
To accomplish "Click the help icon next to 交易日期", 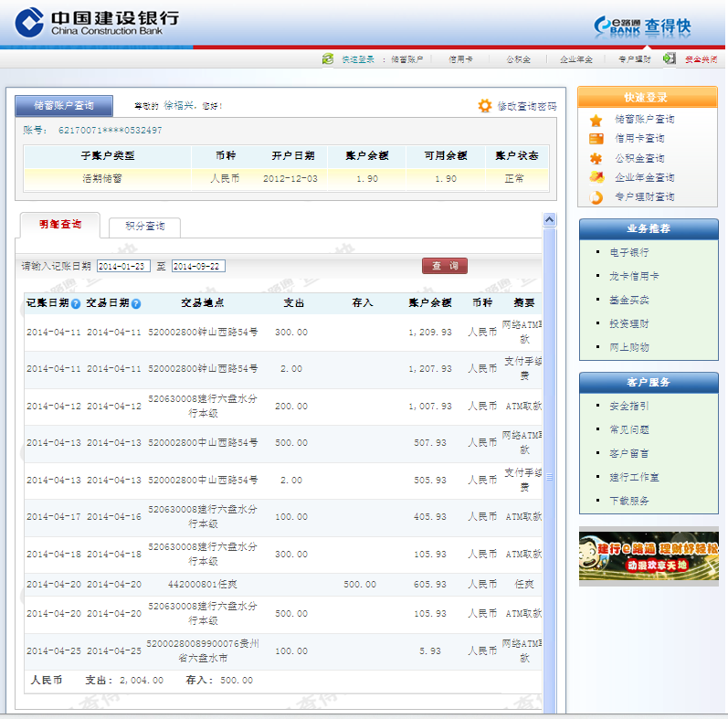I will [136, 303].
